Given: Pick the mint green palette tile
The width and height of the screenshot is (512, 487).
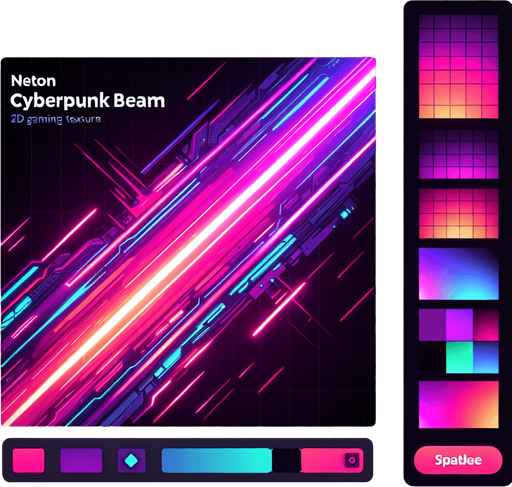Looking at the screenshot, I should pyautogui.click(x=459, y=357).
